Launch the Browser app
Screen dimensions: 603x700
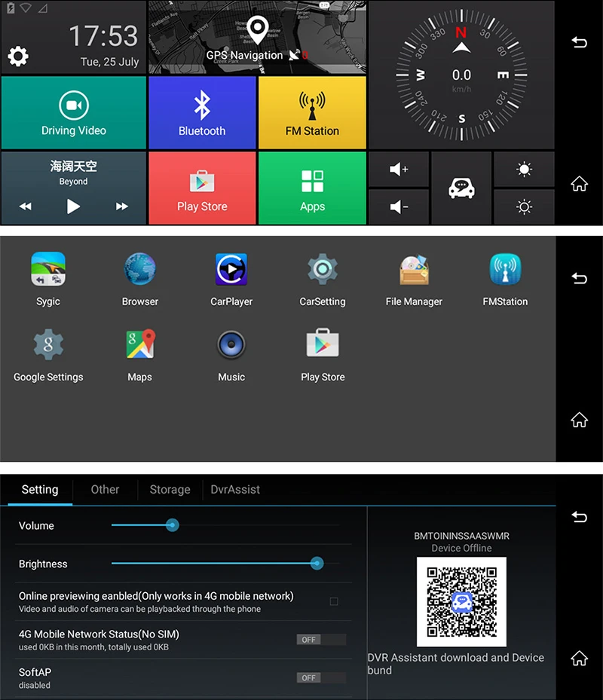[x=139, y=279]
